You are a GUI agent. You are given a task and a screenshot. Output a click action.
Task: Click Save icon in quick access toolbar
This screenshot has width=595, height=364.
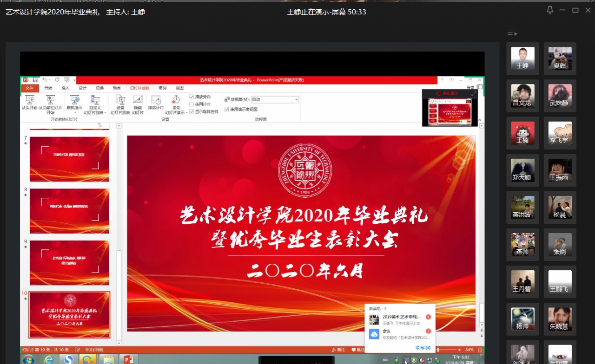pos(35,80)
